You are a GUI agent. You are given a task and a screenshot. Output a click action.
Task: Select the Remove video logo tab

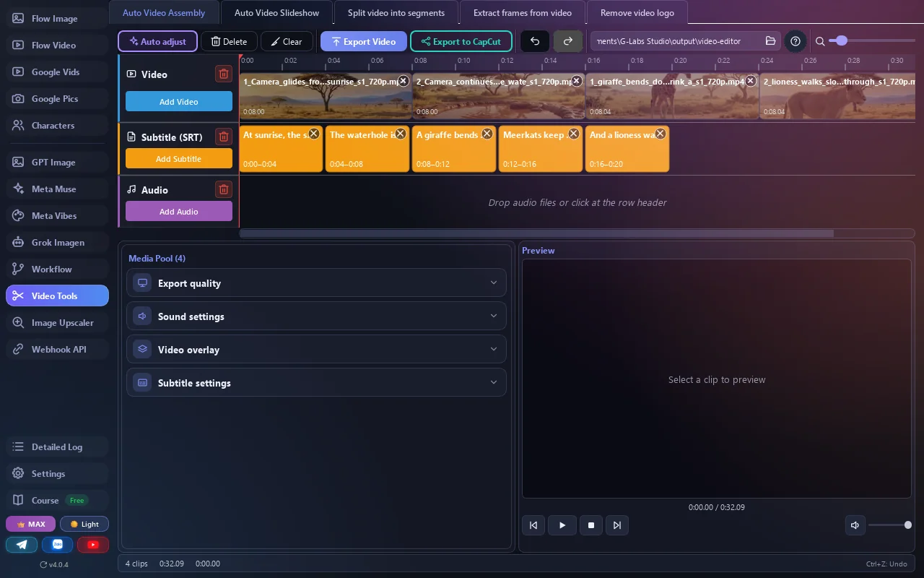pos(637,12)
